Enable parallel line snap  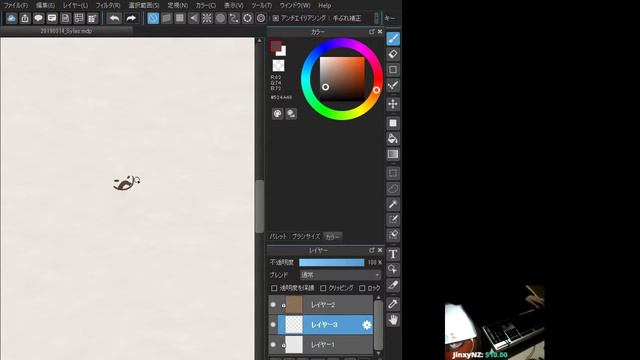tap(167, 18)
